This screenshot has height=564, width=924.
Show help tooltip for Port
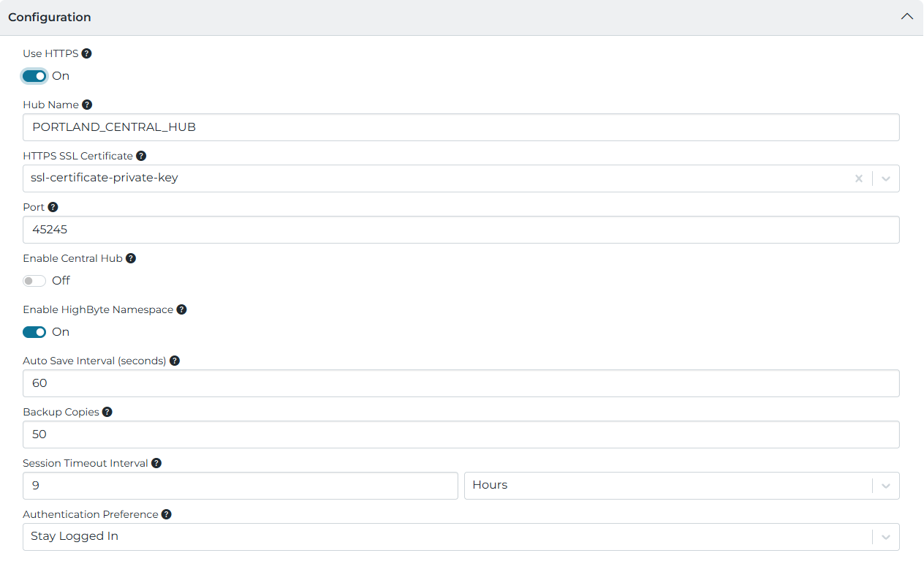coord(53,207)
